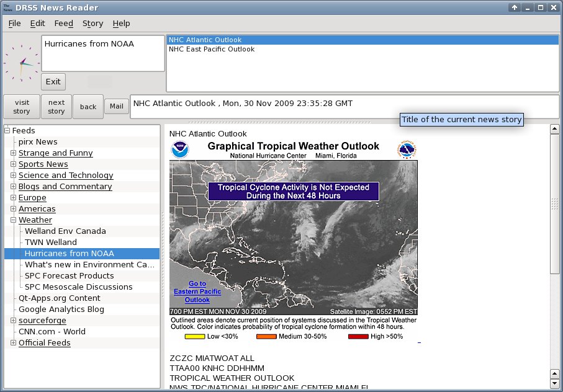Expand the Europe folder
This screenshot has width=563, height=392.
(x=13, y=197)
